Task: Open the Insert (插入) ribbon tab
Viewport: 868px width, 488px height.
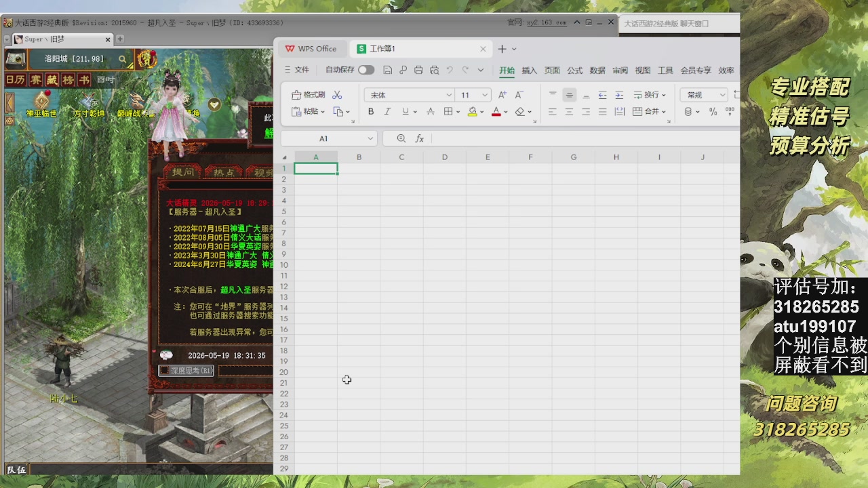Action: tap(529, 70)
